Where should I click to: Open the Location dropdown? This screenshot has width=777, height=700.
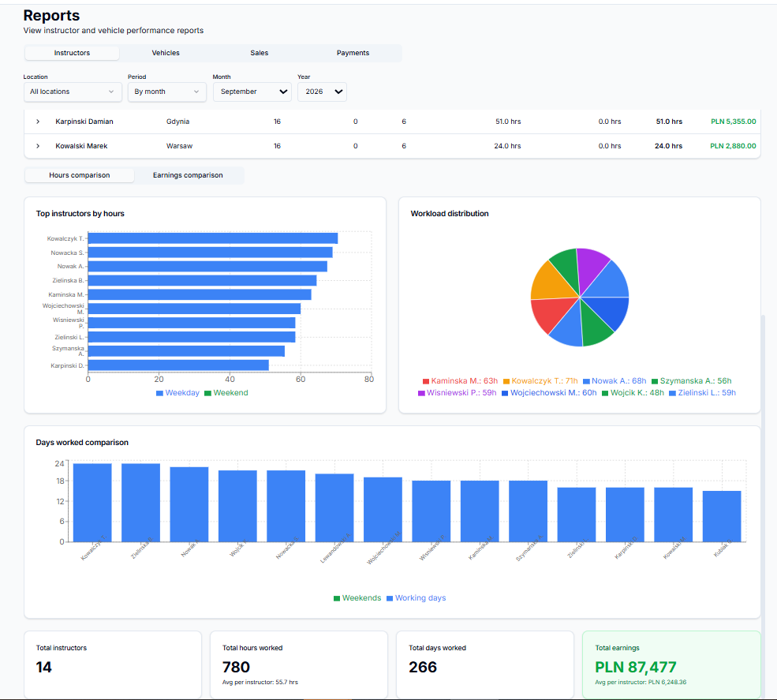(73, 92)
